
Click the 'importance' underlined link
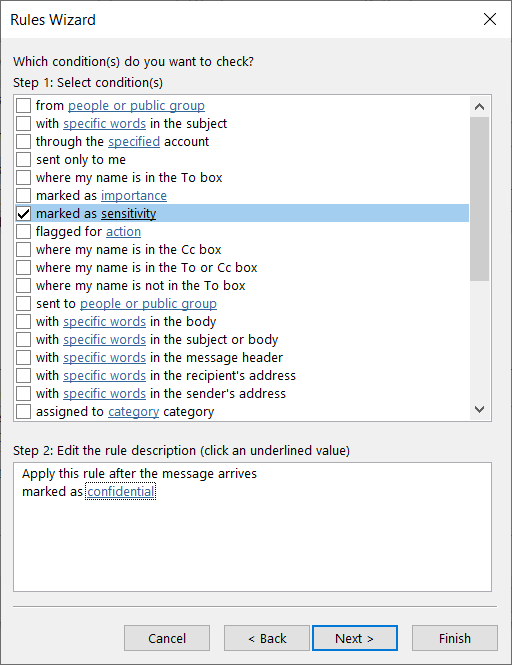click(x=134, y=196)
